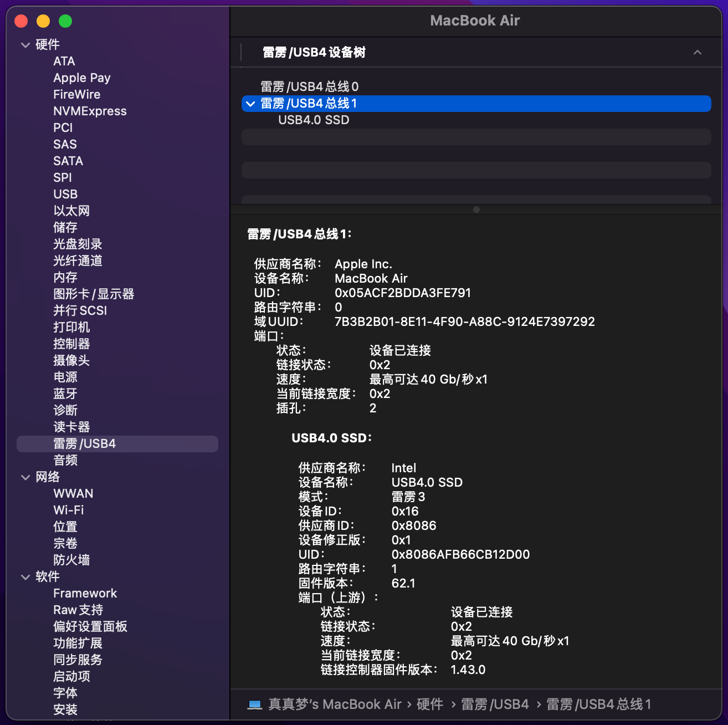728x725 pixels.
Task: Open 控制器 in the sidebar
Action: tap(71, 344)
